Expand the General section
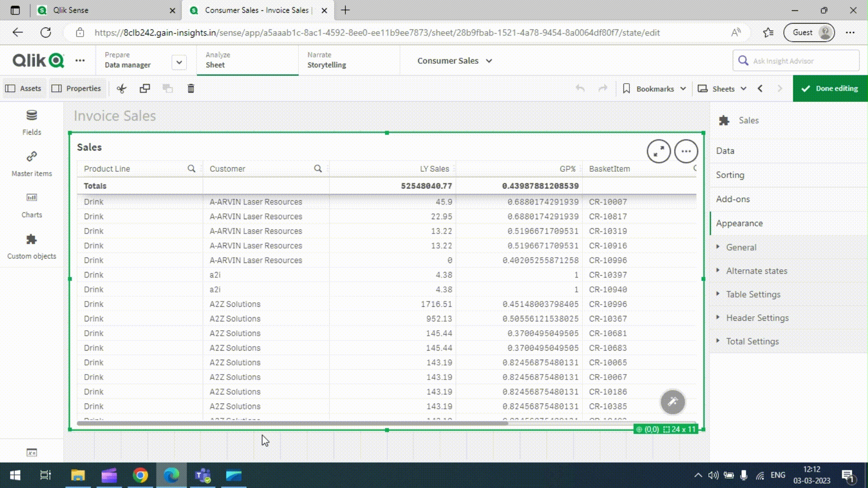 [x=789, y=247]
